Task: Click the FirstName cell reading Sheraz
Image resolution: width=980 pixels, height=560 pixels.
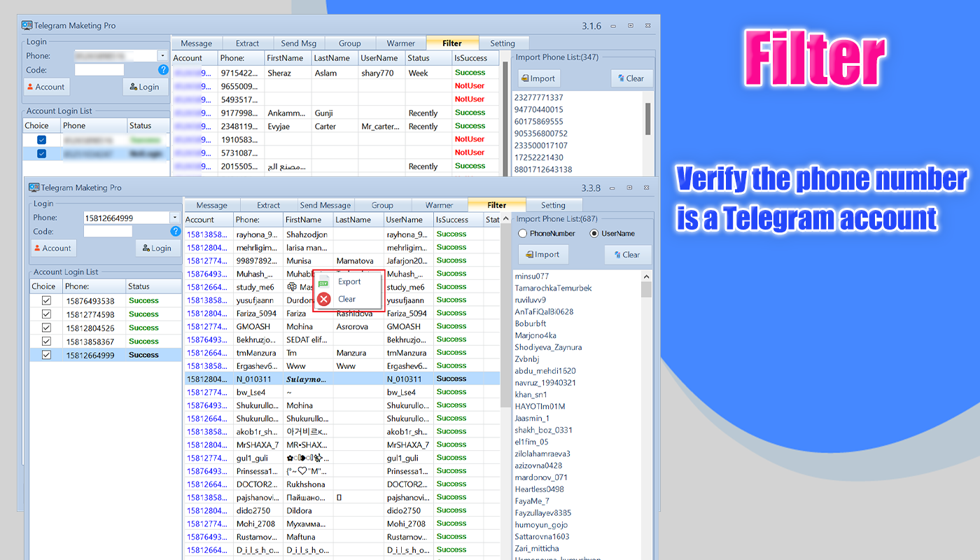Action: (288, 73)
